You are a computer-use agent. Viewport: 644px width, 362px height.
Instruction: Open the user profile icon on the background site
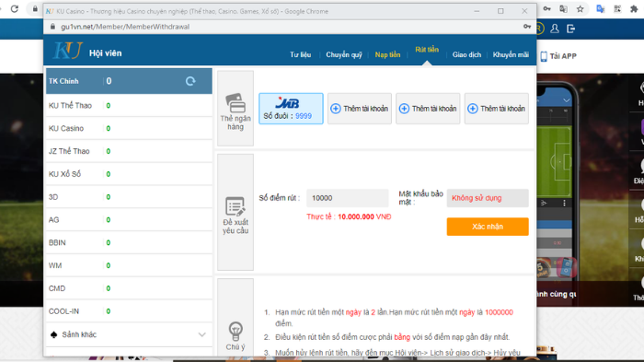(555, 29)
